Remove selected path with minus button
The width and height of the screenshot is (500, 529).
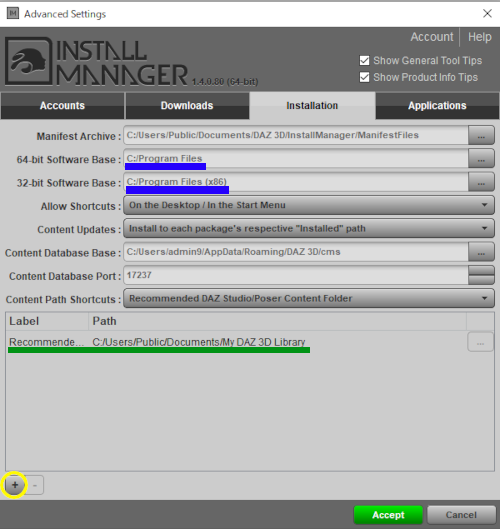point(35,485)
